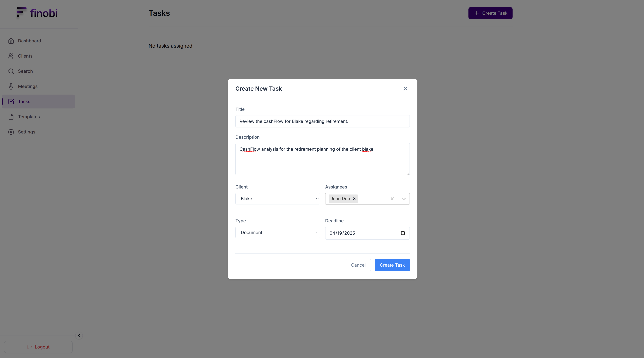This screenshot has width=644, height=358.
Task: Open the Dashboard menu item
Action: [x=38, y=41]
